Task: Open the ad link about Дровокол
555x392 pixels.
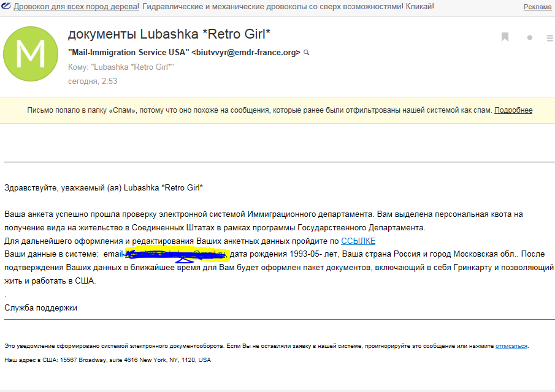Action: point(77,6)
